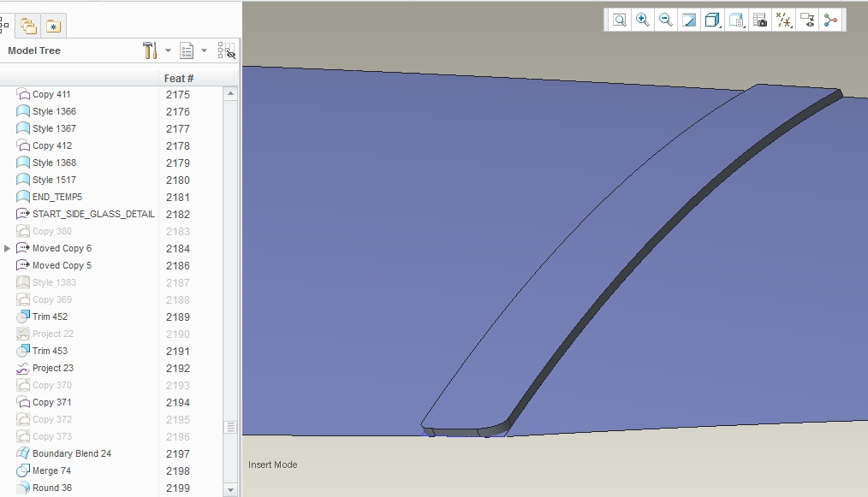
Task: Open the Saved Orientations icon
Action: point(736,21)
